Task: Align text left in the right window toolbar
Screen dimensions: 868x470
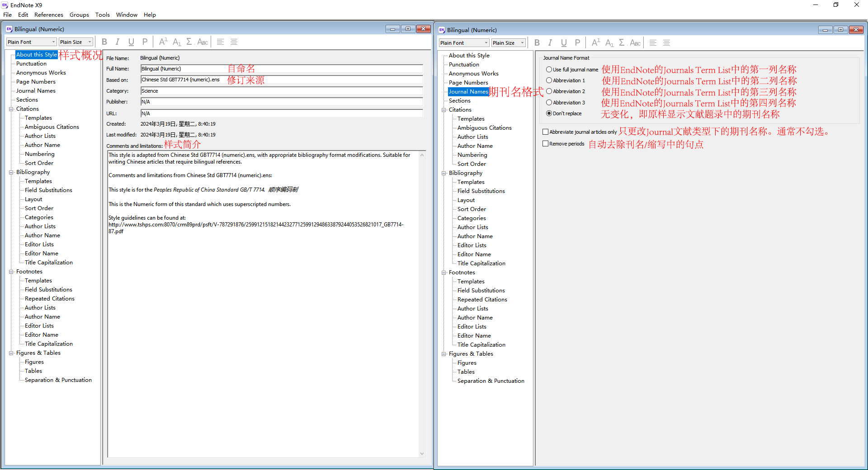Action: point(653,43)
